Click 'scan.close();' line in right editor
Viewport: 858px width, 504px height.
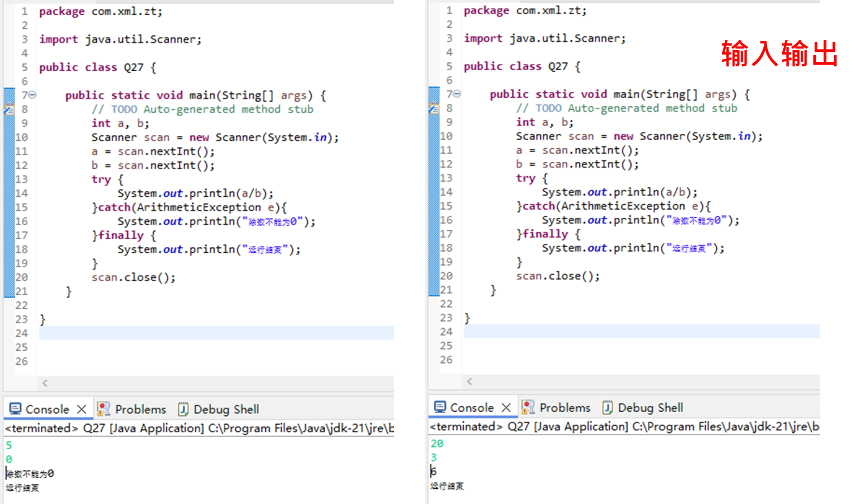click(558, 276)
